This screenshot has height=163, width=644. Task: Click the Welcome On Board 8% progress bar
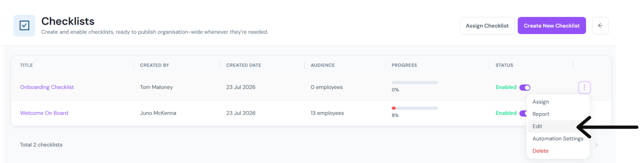point(415,108)
